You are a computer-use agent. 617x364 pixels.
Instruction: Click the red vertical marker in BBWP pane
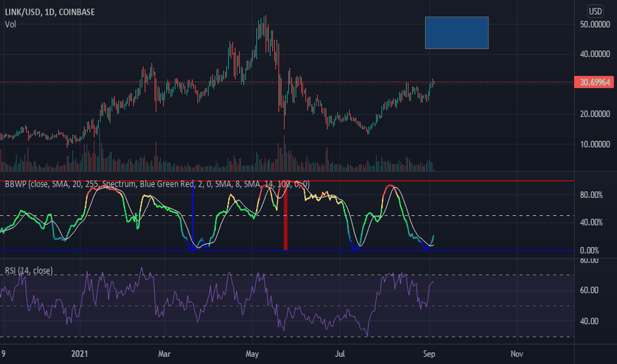point(285,216)
